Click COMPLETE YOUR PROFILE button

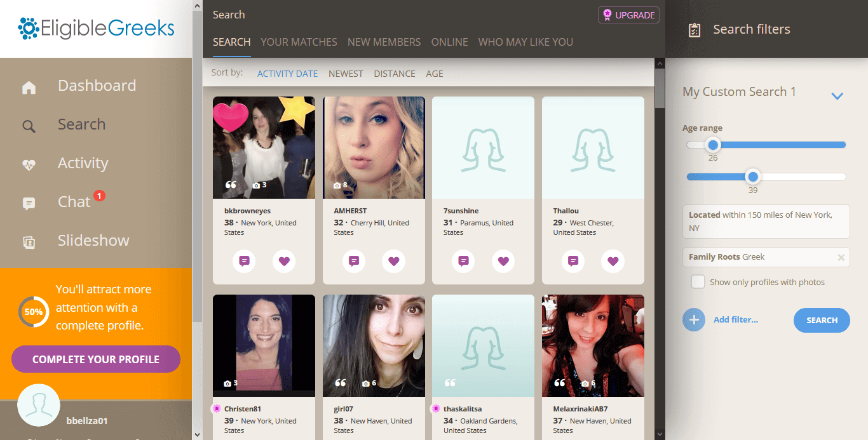coord(96,359)
